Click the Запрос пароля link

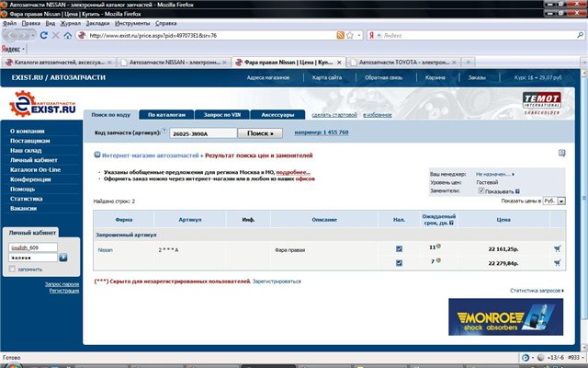(x=62, y=284)
